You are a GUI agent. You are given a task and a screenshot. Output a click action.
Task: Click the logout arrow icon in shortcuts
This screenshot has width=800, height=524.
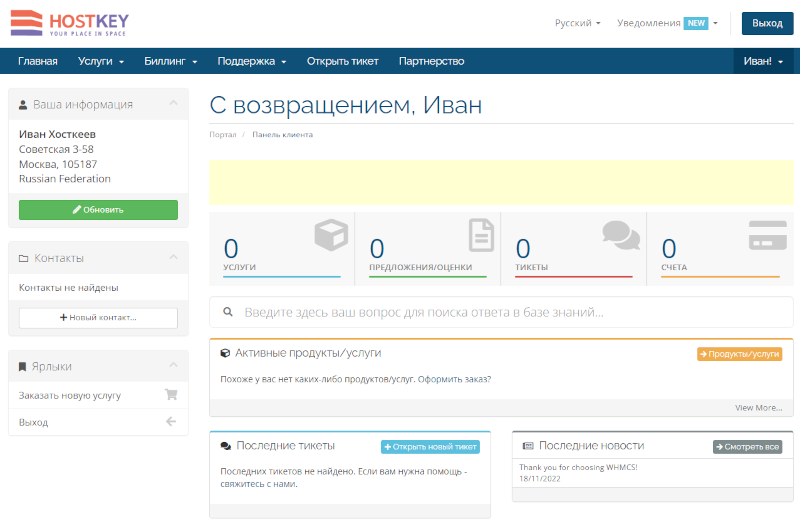171,422
